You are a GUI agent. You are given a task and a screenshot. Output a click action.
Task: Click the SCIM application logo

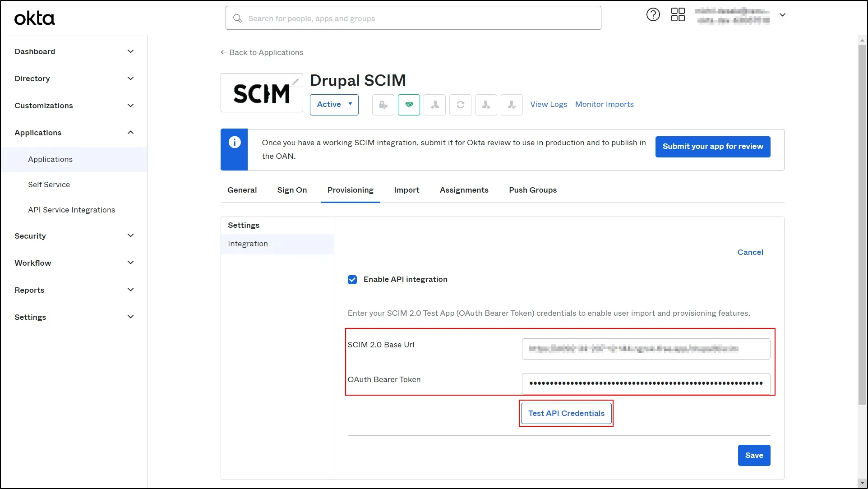click(x=262, y=93)
